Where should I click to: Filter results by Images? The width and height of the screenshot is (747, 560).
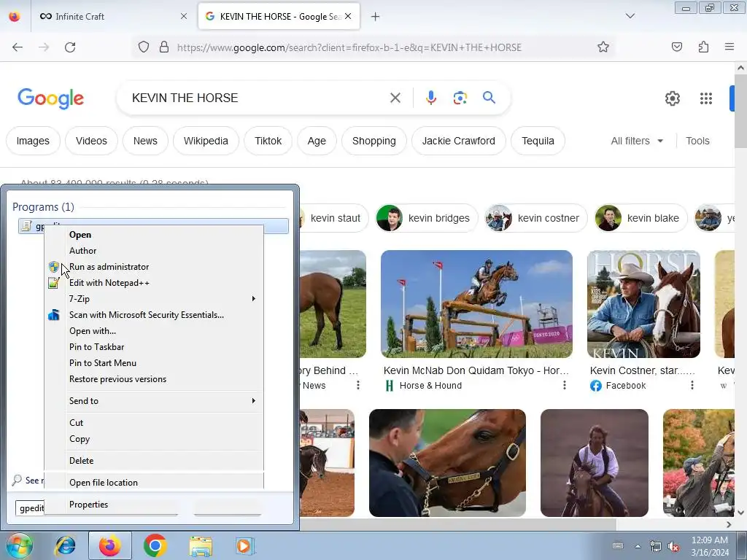pos(33,141)
